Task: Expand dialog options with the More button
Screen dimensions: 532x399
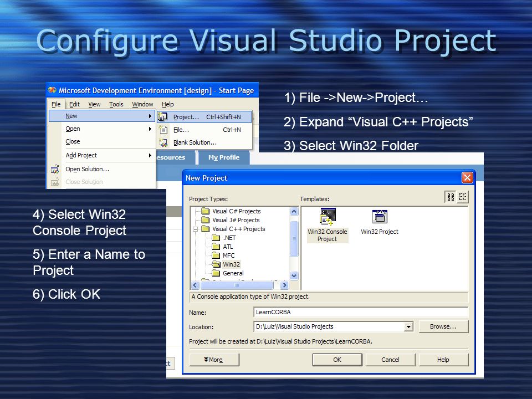Action: (214, 360)
